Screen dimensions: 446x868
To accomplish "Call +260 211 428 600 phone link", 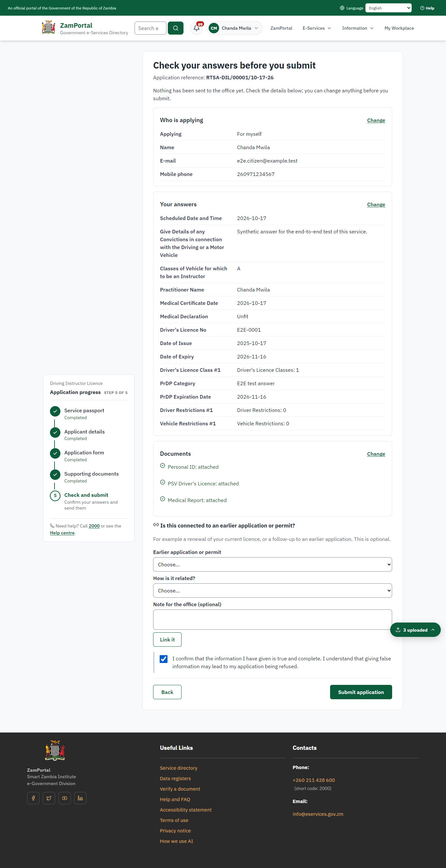I will coord(313,780).
